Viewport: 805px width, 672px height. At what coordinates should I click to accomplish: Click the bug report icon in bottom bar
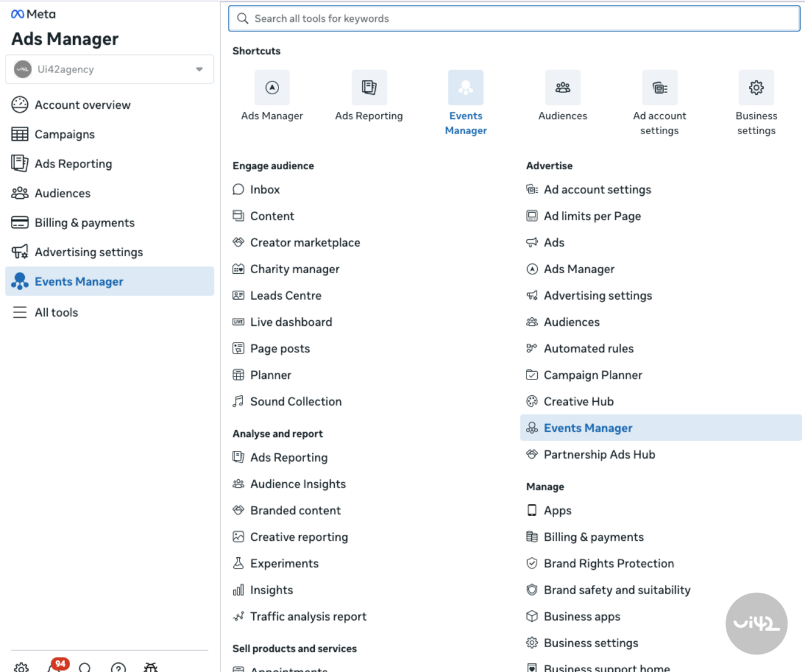click(x=150, y=667)
